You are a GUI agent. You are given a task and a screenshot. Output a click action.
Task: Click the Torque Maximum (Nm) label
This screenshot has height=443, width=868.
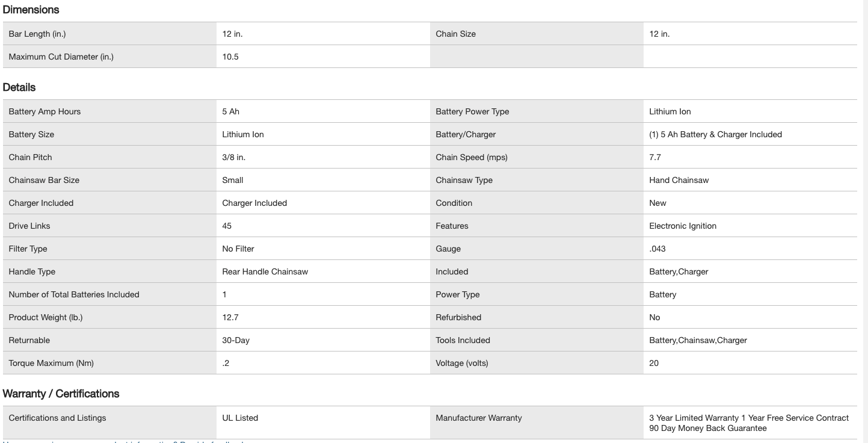coord(51,363)
